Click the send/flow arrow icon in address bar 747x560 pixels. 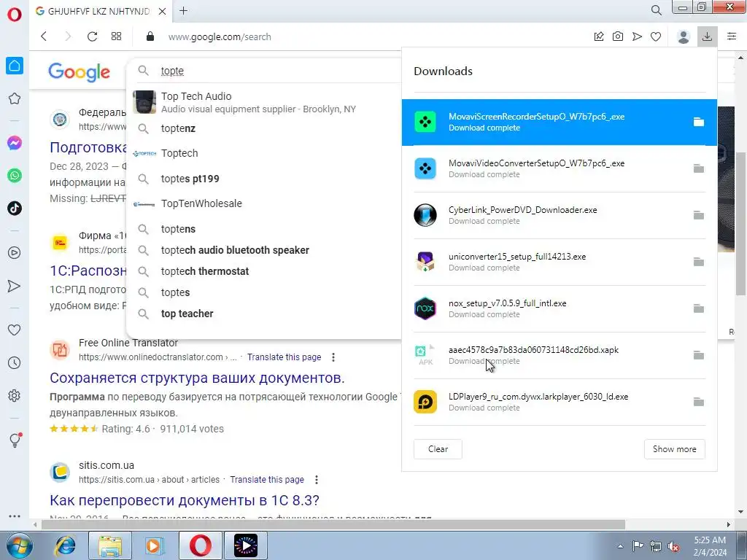click(x=637, y=36)
